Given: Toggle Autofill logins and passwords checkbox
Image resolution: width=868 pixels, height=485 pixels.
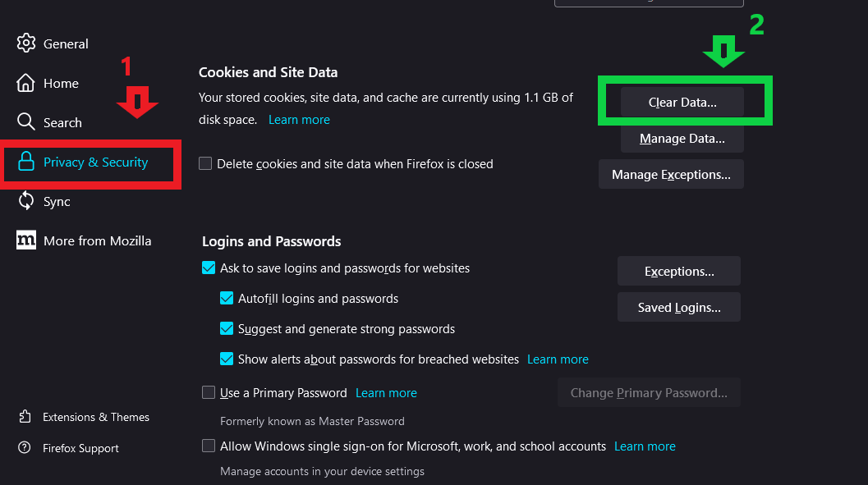Looking at the screenshot, I should click(x=227, y=298).
